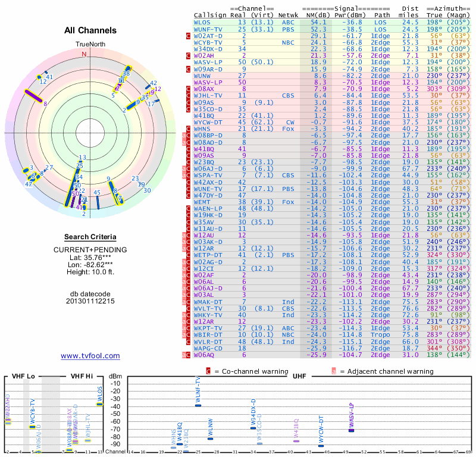Screen dimensions: 476x457
Task: Click the adjacent-channel marker beside WSPA-TV
Action: [x=184, y=175]
